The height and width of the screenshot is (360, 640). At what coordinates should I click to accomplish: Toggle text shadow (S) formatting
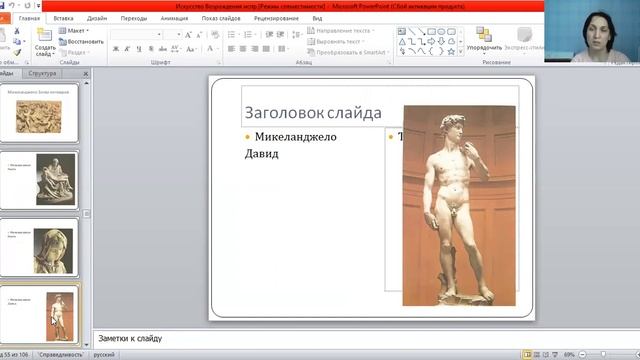(x=151, y=49)
